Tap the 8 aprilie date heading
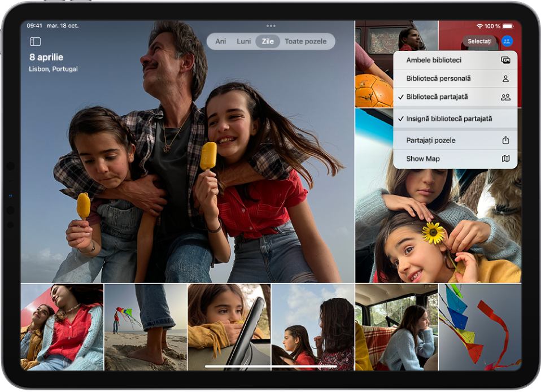This screenshot has width=541, height=392. click(x=46, y=57)
